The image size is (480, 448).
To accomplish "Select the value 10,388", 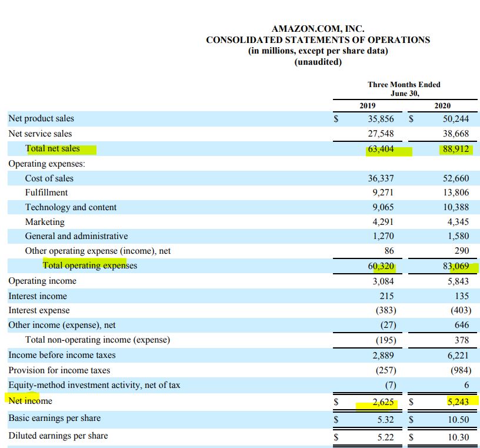I will click(456, 207).
